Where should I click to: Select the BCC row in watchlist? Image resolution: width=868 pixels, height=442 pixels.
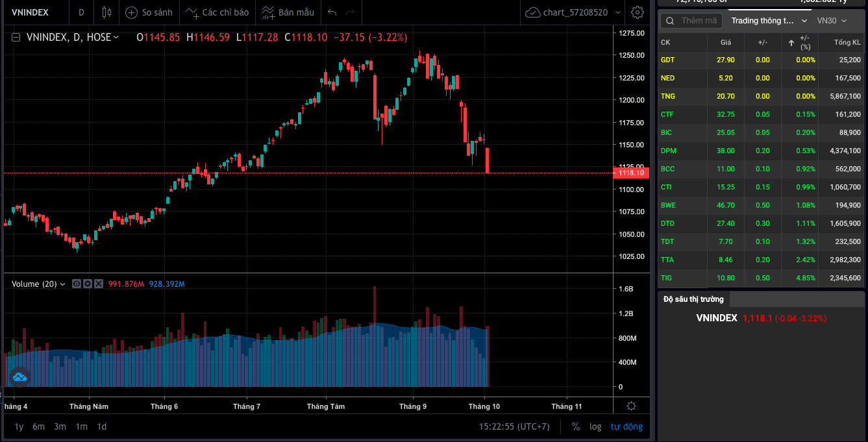(x=762, y=169)
